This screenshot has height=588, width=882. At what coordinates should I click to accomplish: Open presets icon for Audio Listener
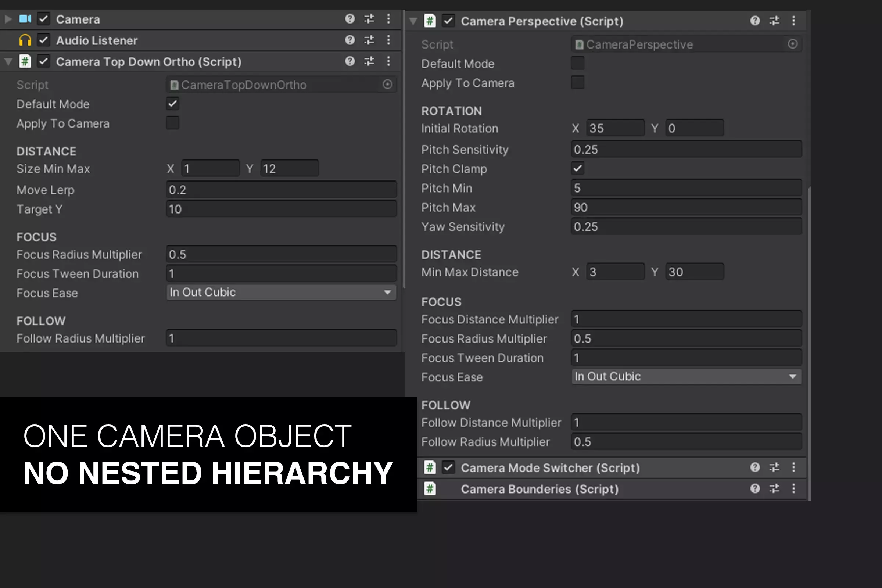369,40
